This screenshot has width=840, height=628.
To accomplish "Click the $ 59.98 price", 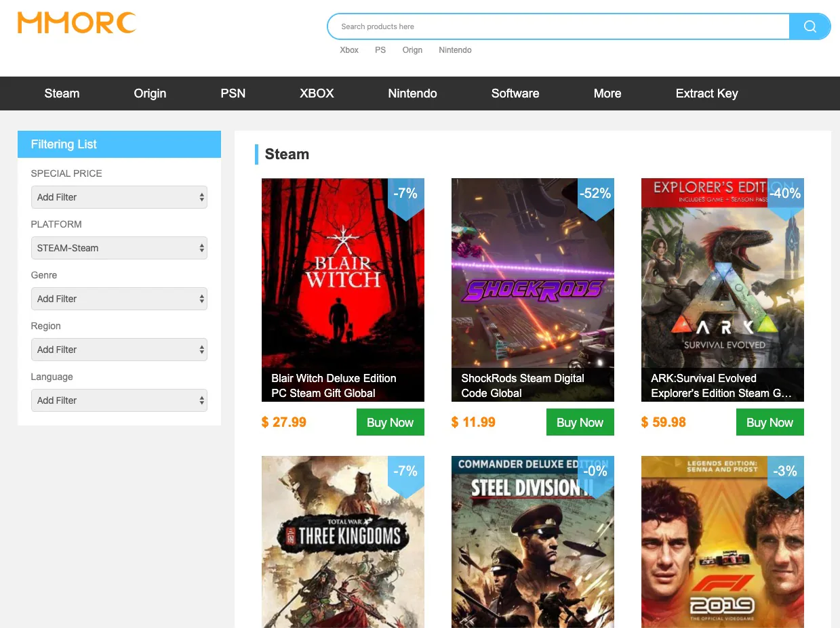I will click(x=664, y=422).
